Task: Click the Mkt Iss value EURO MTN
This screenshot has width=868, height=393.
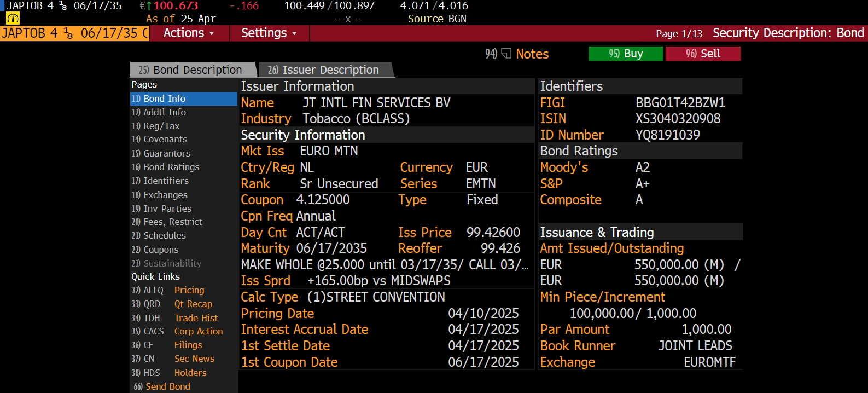Action: [x=329, y=151]
